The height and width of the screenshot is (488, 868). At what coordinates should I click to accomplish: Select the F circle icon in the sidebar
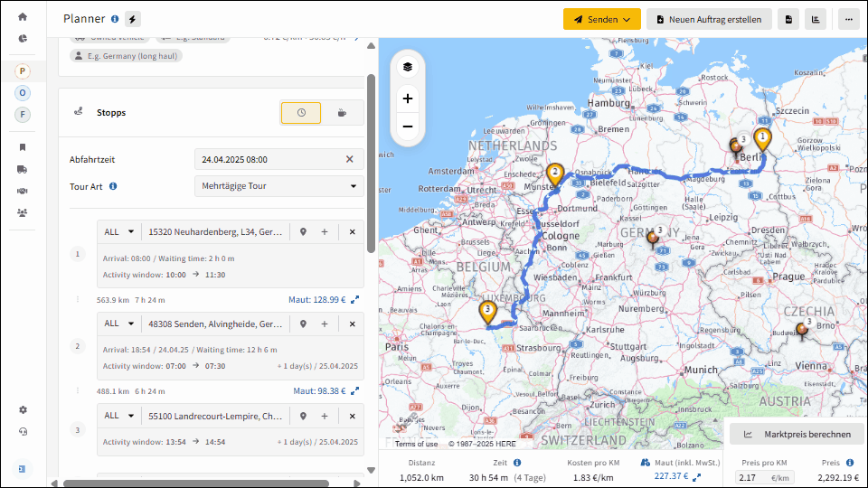[22, 115]
